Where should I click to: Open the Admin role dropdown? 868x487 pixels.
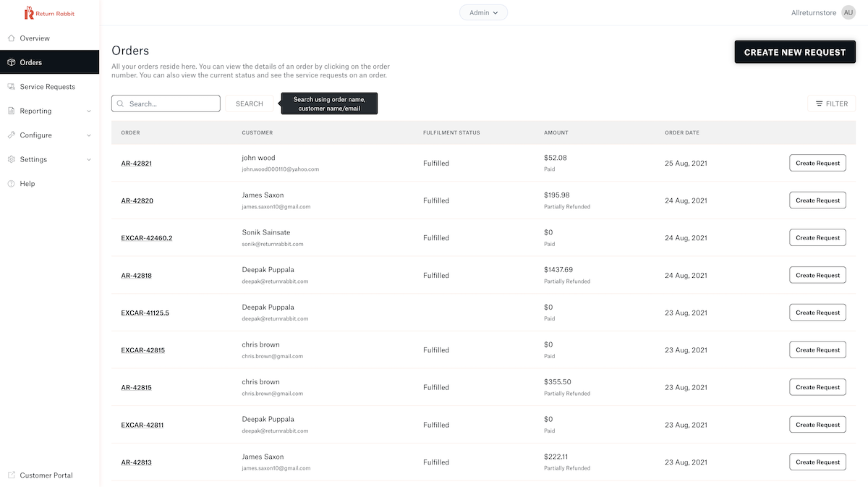click(483, 12)
